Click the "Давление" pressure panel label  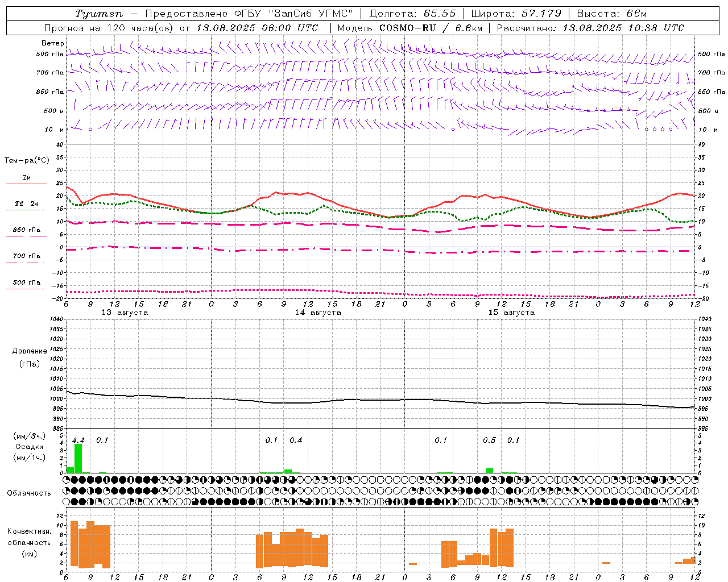[30, 351]
